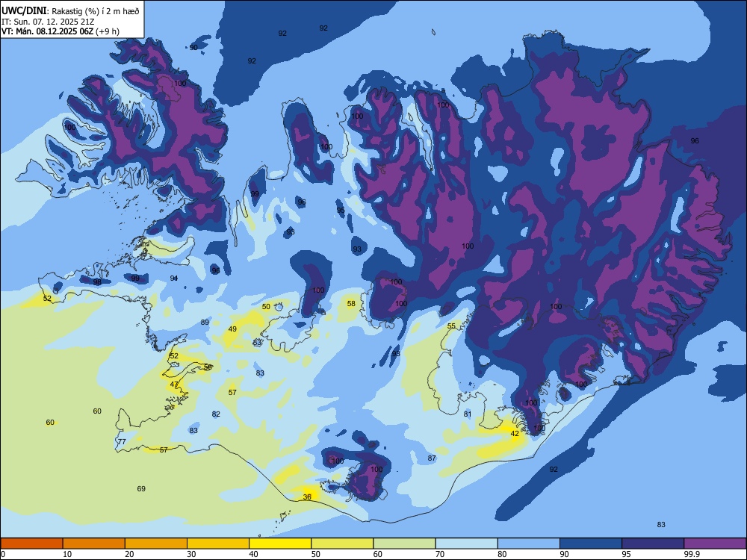Click the '56' humidity value on map
Screen dimensions: 747x560
pyautogui.click(x=208, y=367)
